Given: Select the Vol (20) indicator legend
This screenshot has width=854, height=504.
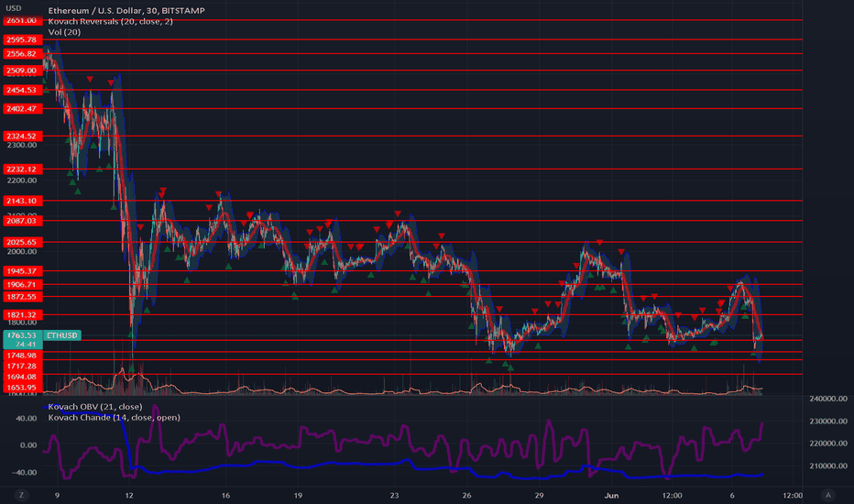Looking at the screenshot, I should coord(64,32).
